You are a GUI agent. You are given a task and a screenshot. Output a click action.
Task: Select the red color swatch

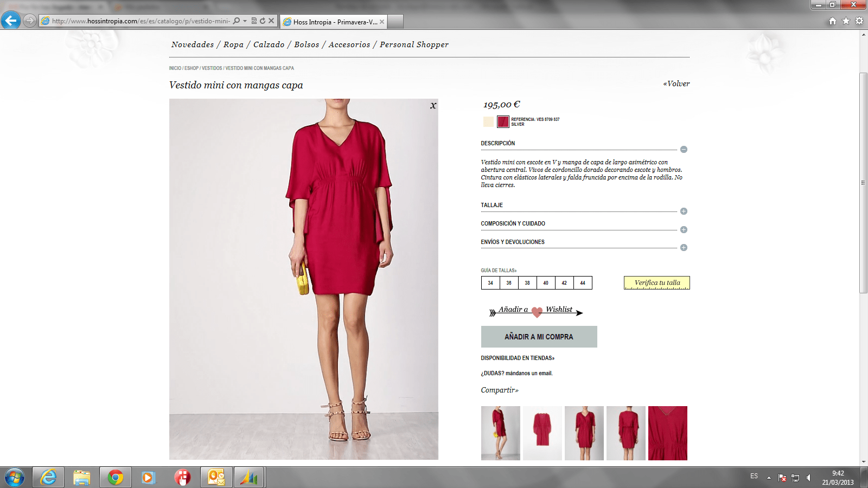tap(503, 121)
